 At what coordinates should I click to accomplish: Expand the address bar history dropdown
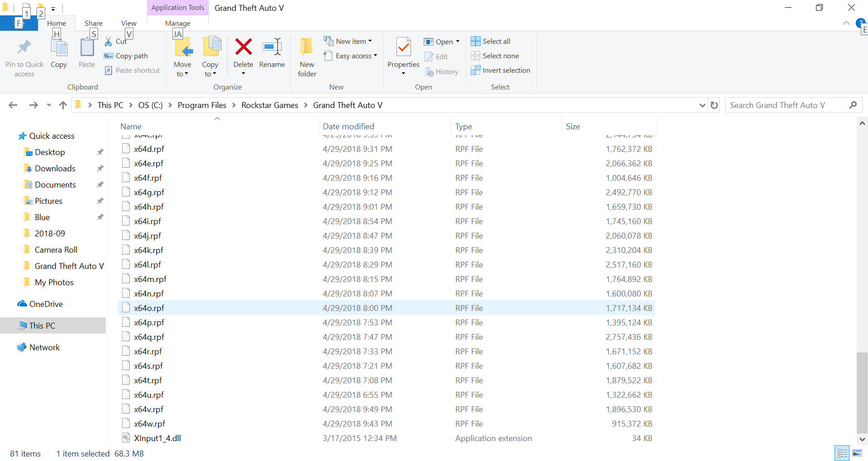(x=702, y=105)
